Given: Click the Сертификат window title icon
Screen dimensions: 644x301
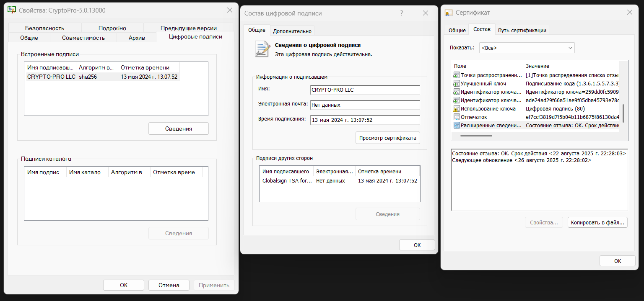Looking at the screenshot, I should coord(449,13).
